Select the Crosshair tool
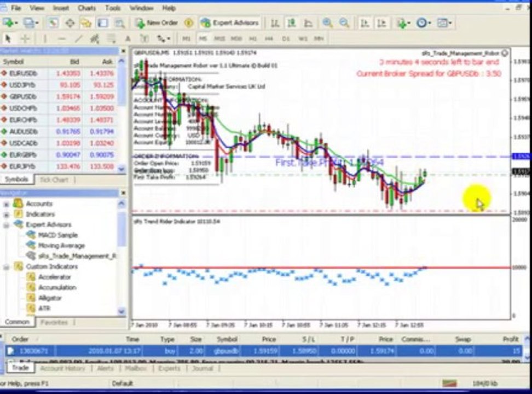This screenshot has height=394, width=532. tap(25, 39)
